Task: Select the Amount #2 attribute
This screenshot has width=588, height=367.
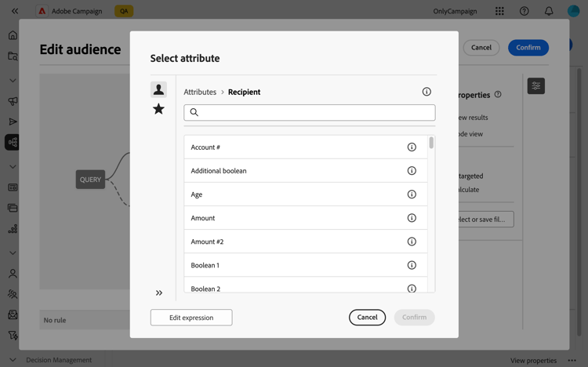Action: click(x=306, y=242)
